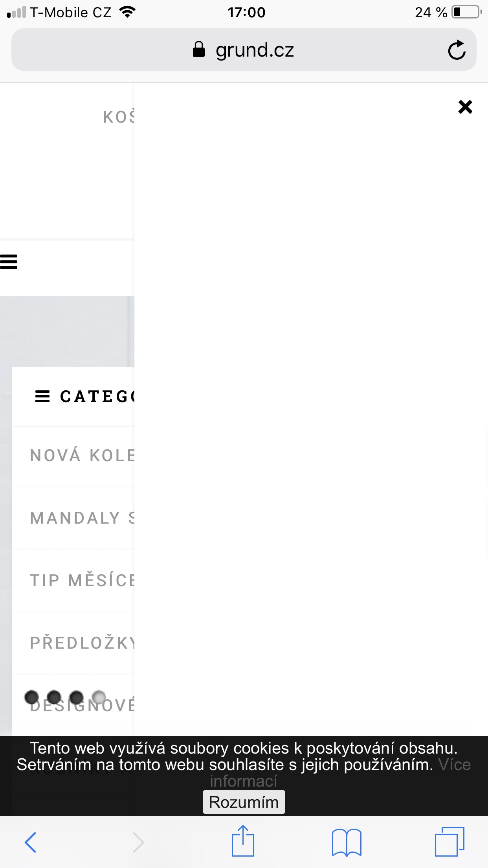Open the Safari share sheet
This screenshot has height=868, width=488.
pyautogui.click(x=243, y=841)
